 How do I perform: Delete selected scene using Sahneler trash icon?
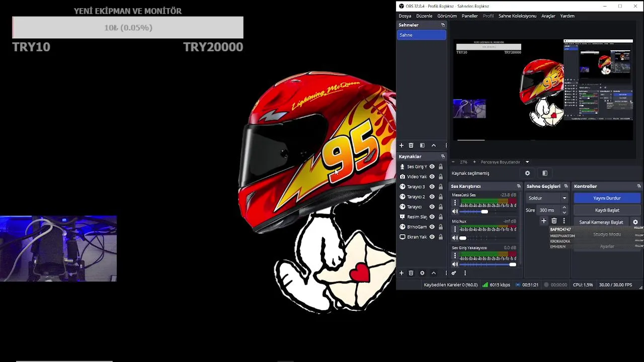click(411, 145)
